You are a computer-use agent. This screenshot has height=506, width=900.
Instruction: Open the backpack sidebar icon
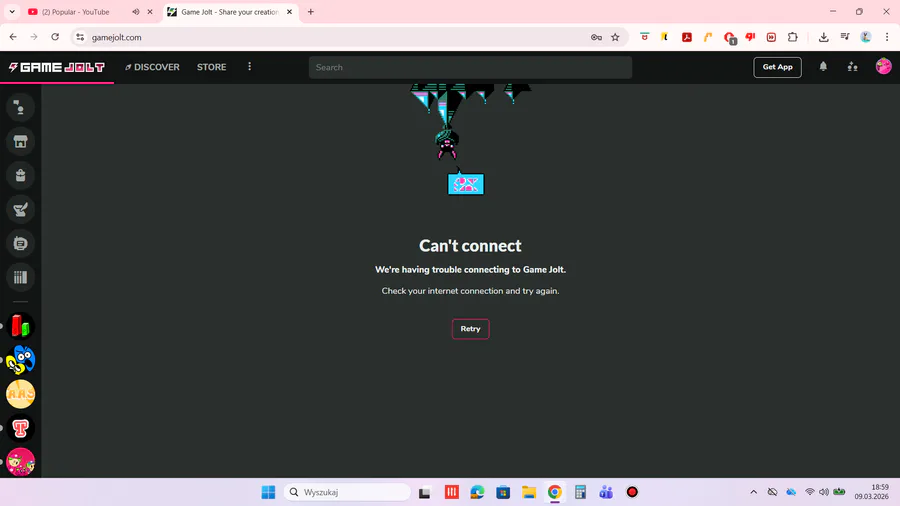[x=20, y=176]
